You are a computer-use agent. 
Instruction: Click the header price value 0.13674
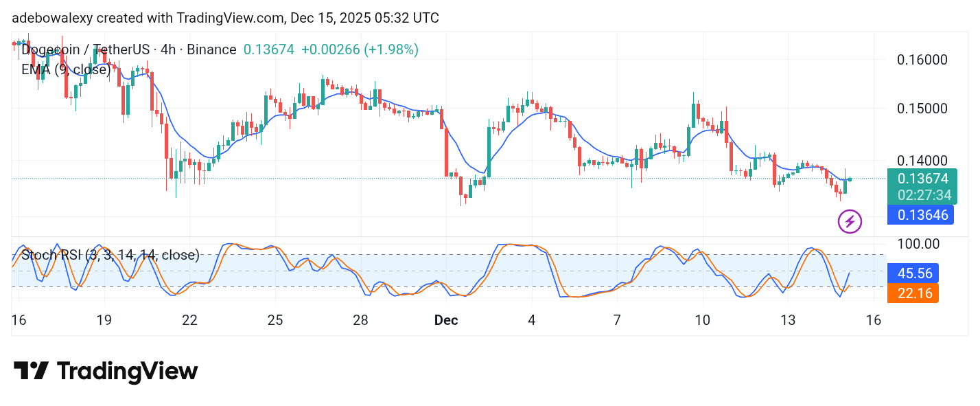click(269, 49)
